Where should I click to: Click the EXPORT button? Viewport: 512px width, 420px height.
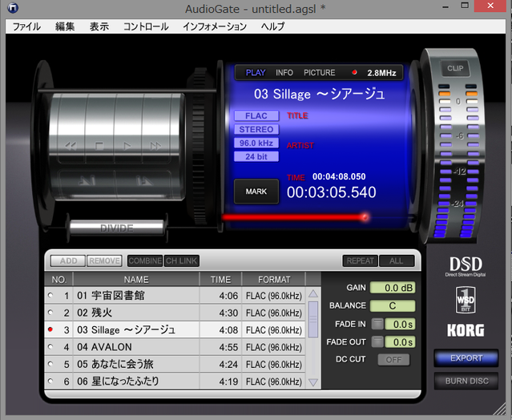click(x=466, y=358)
